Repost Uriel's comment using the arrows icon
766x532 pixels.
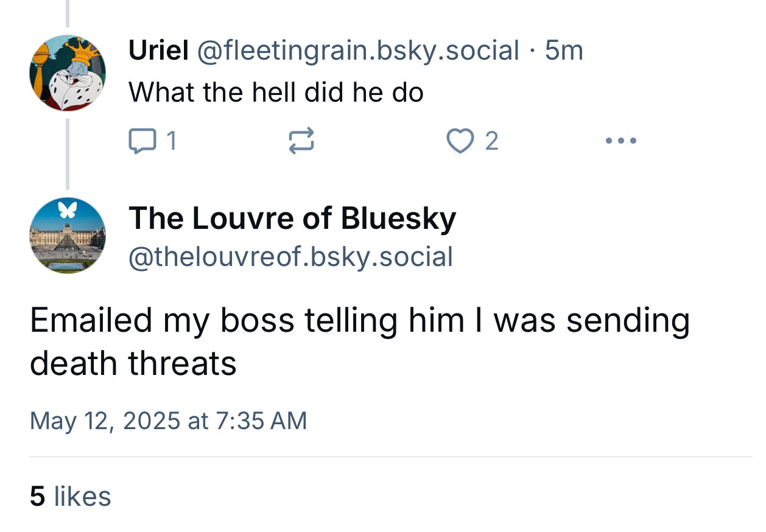pos(300,141)
